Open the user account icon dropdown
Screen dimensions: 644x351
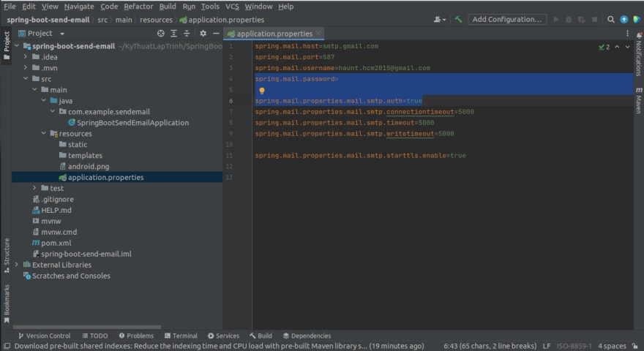click(440, 19)
